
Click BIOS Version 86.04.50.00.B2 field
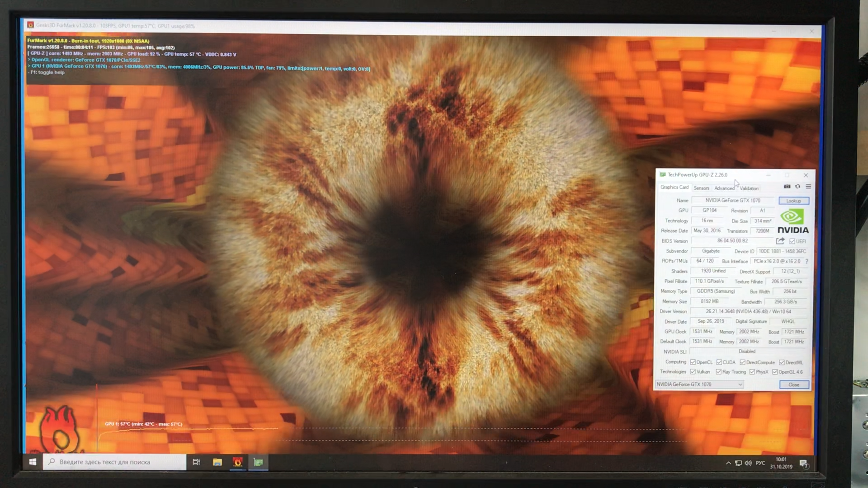[732, 241]
